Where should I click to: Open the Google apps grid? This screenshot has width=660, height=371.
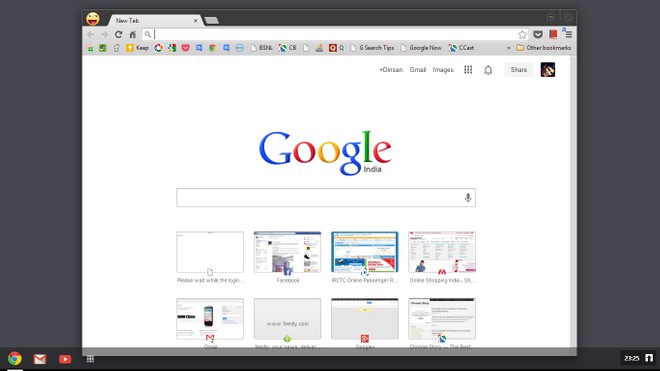pyautogui.click(x=468, y=70)
